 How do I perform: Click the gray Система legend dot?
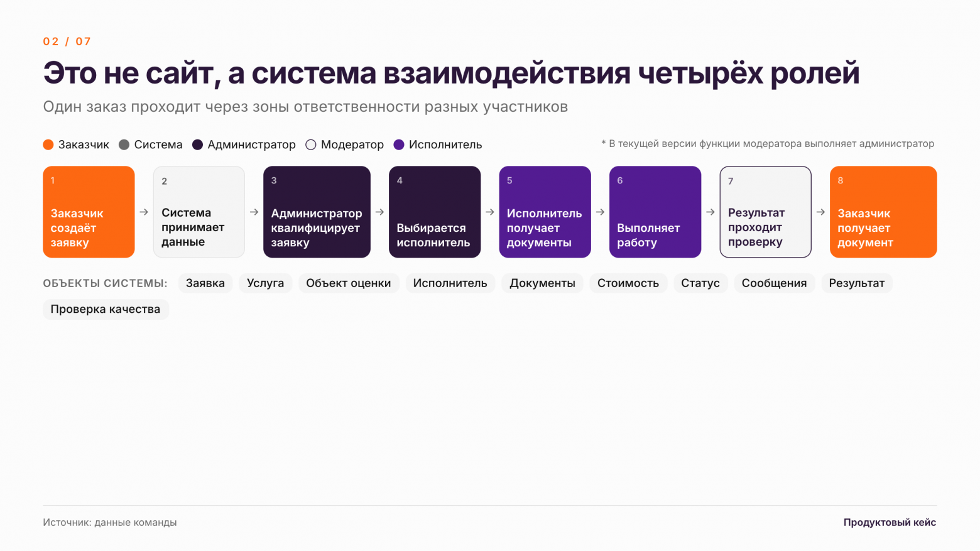tap(124, 145)
